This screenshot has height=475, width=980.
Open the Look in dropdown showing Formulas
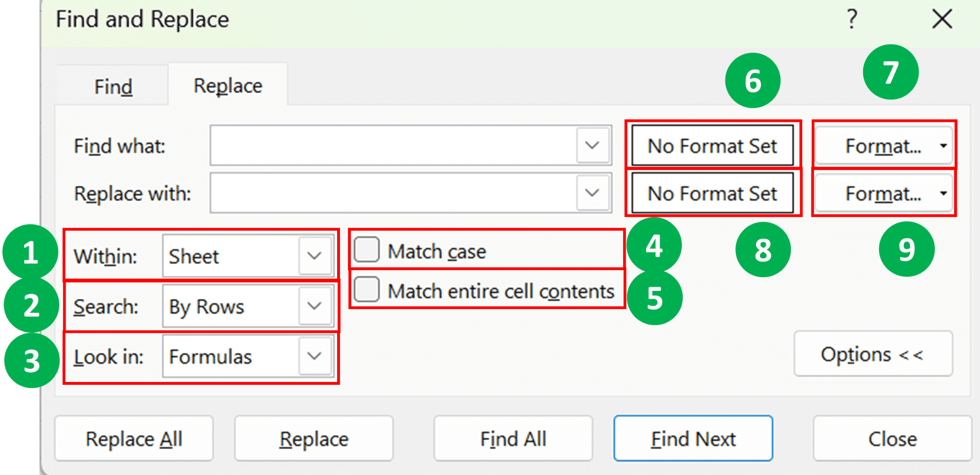click(x=248, y=356)
